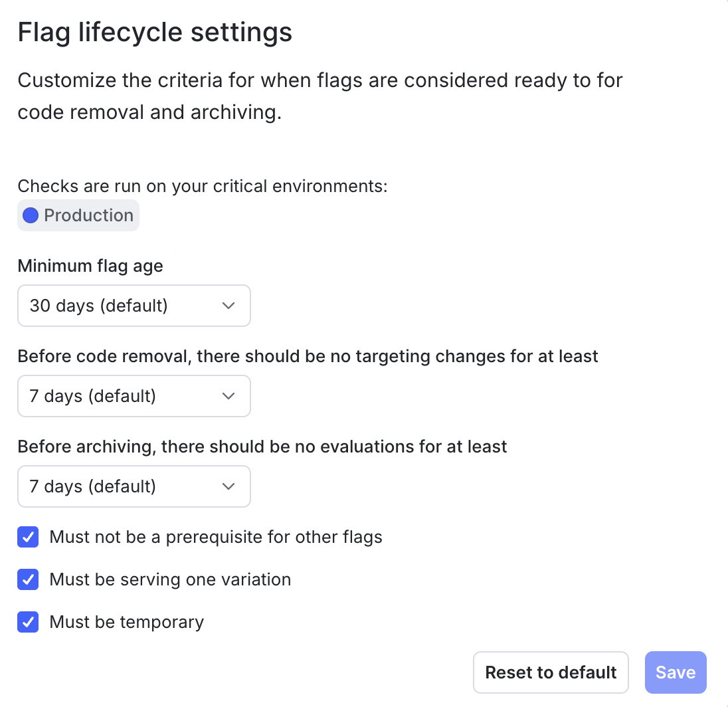Click the "Must be temporary" label text
Screen dimensions: 728x707
click(x=126, y=622)
